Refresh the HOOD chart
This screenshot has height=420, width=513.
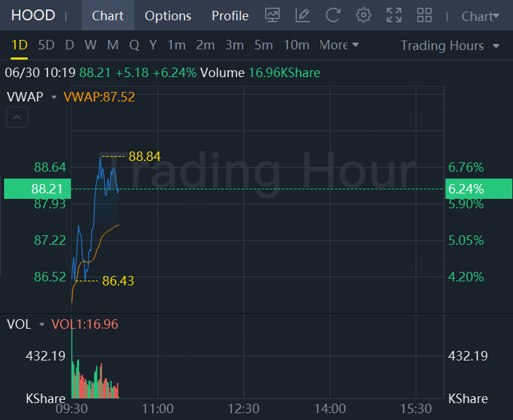point(333,16)
